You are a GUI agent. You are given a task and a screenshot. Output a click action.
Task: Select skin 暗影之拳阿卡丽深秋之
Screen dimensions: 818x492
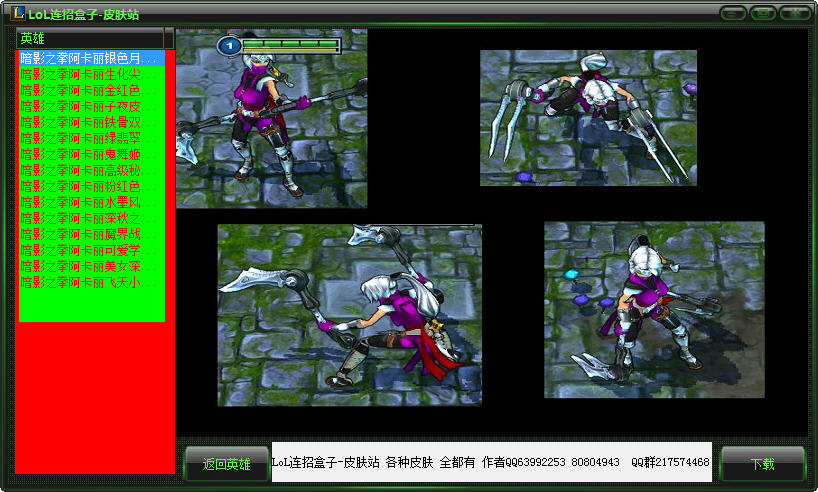pyautogui.click(x=92, y=218)
